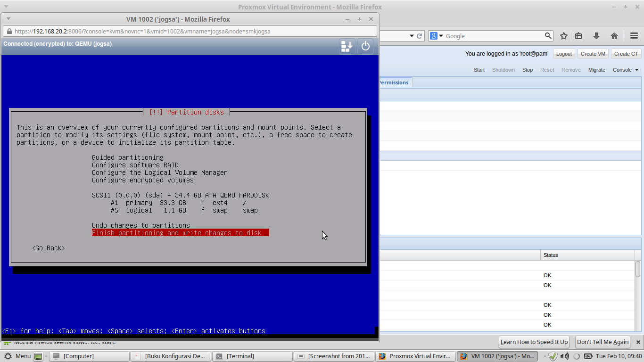
Task: Click the Logout button
Action: click(x=564, y=54)
